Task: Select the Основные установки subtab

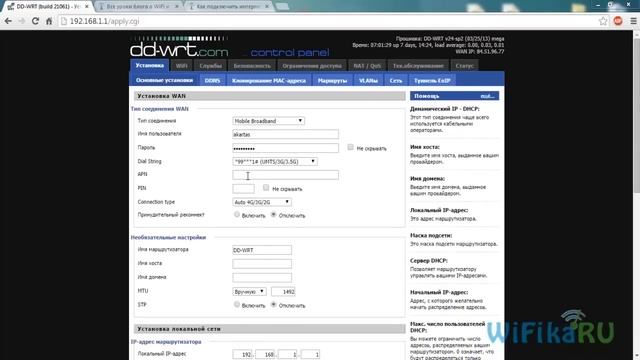Action: [164, 80]
